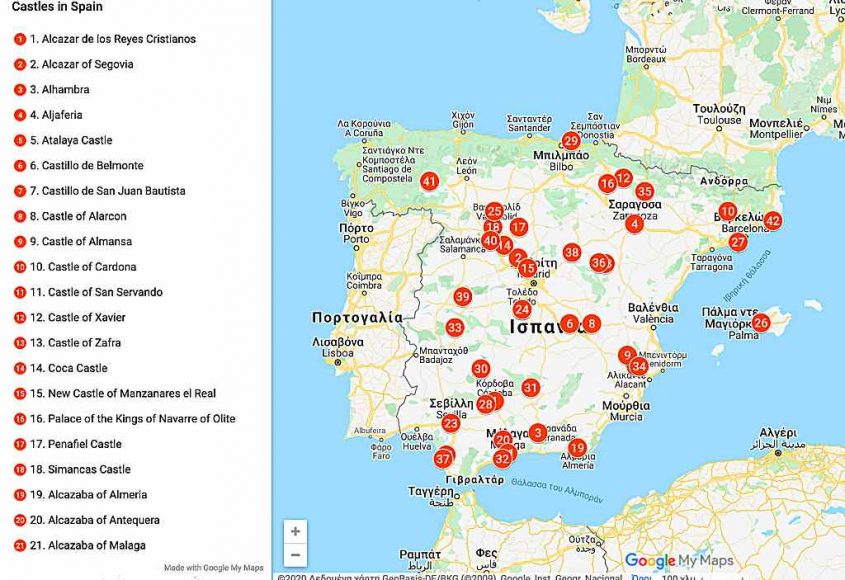Select map marker 31 in southern Spain
This screenshot has height=580, width=845.
click(x=531, y=388)
